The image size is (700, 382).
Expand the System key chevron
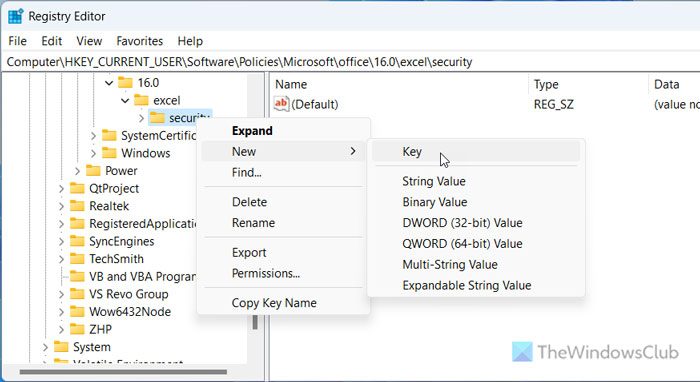[x=45, y=347]
